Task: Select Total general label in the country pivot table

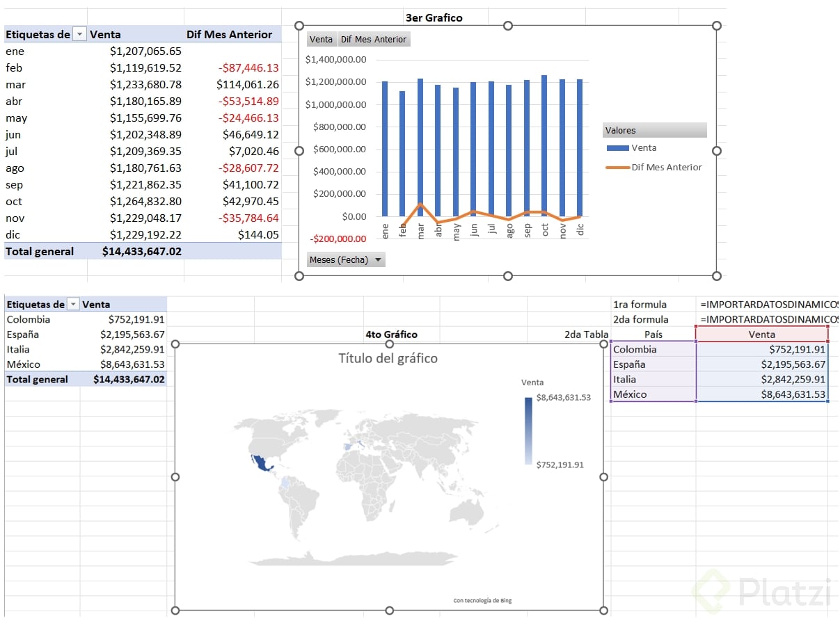Action: (42, 379)
